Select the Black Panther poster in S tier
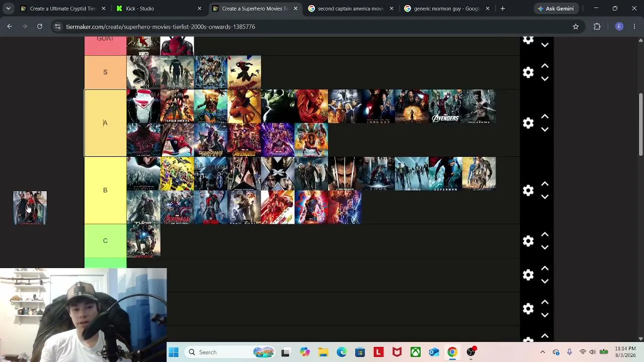This screenshot has width=644, height=362. [211, 72]
